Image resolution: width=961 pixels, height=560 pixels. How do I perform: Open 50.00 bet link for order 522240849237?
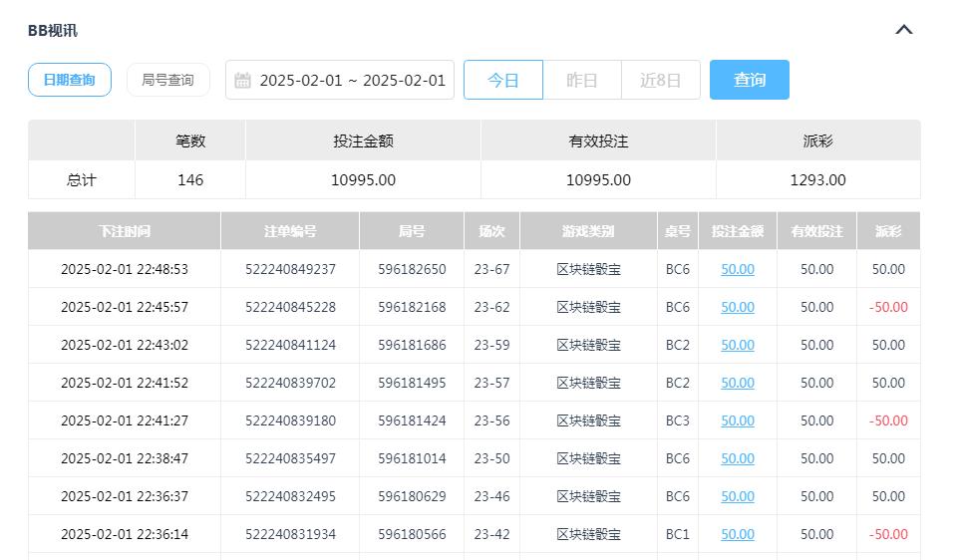pyautogui.click(x=737, y=269)
